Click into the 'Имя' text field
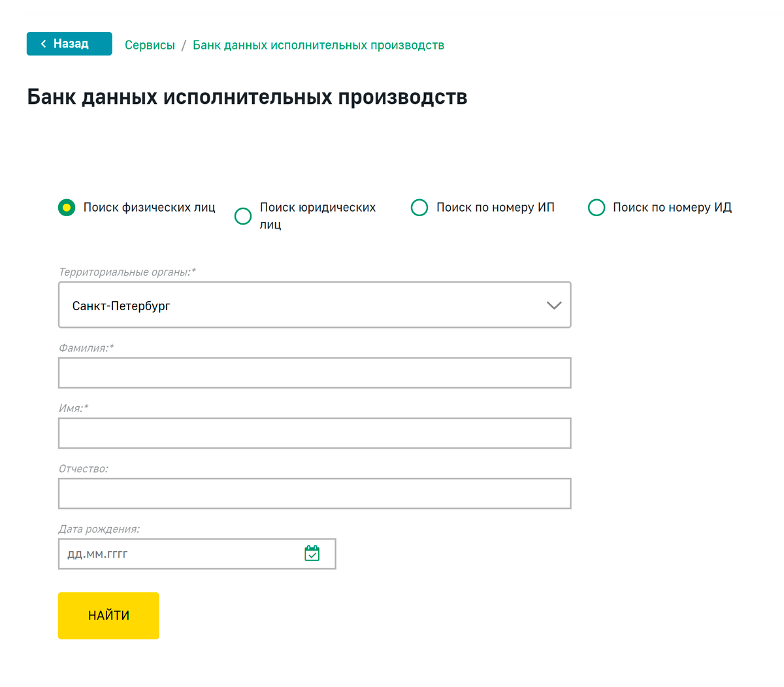Image resolution: width=784 pixels, height=687 pixels. click(314, 433)
